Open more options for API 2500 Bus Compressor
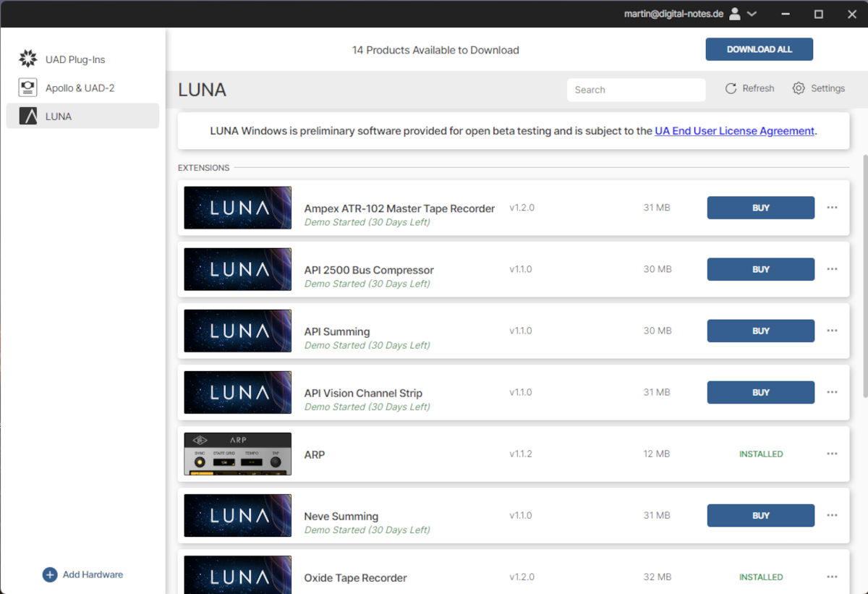The height and width of the screenshot is (594, 868). [x=832, y=269]
